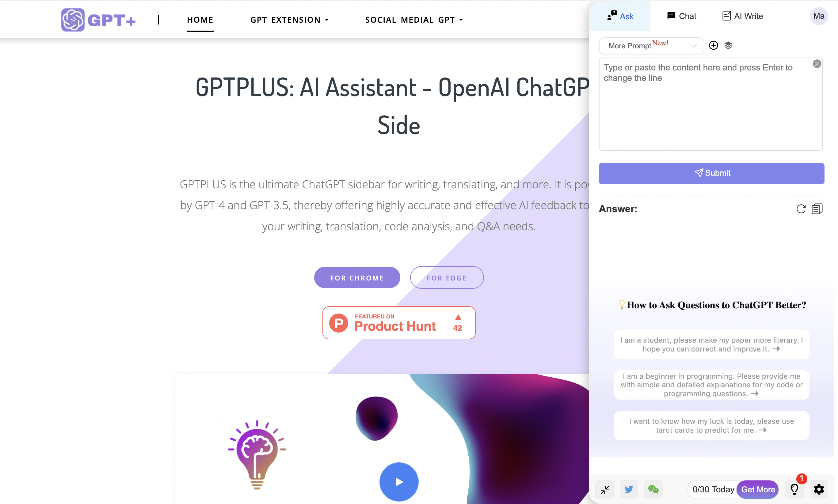Image resolution: width=838 pixels, height=504 pixels.
Task: Click the add prompt plus icon
Action: point(714,45)
